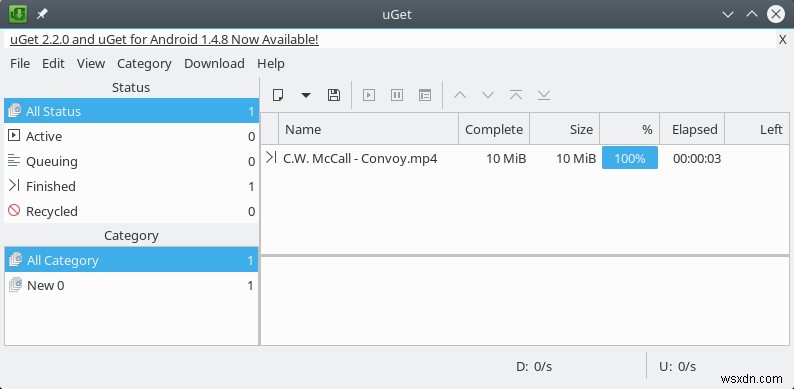Open the View menu
Screen dimensions: 794x389
click(91, 63)
